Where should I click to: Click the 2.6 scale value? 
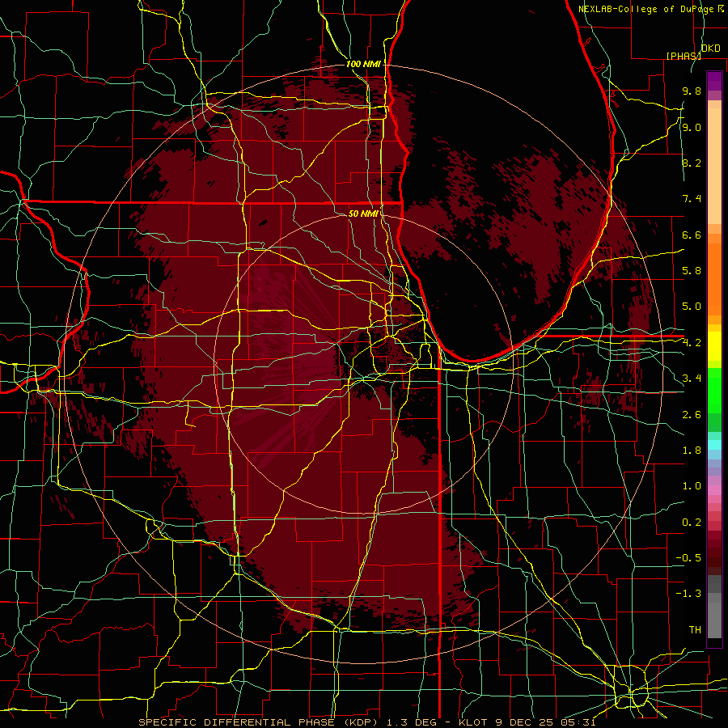pyautogui.click(x=692, y=414)
